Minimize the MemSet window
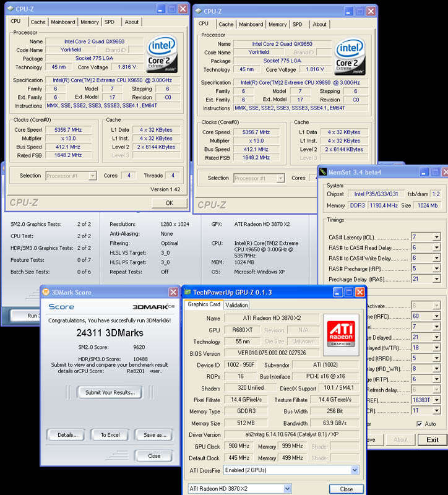 tap(424, 172)
